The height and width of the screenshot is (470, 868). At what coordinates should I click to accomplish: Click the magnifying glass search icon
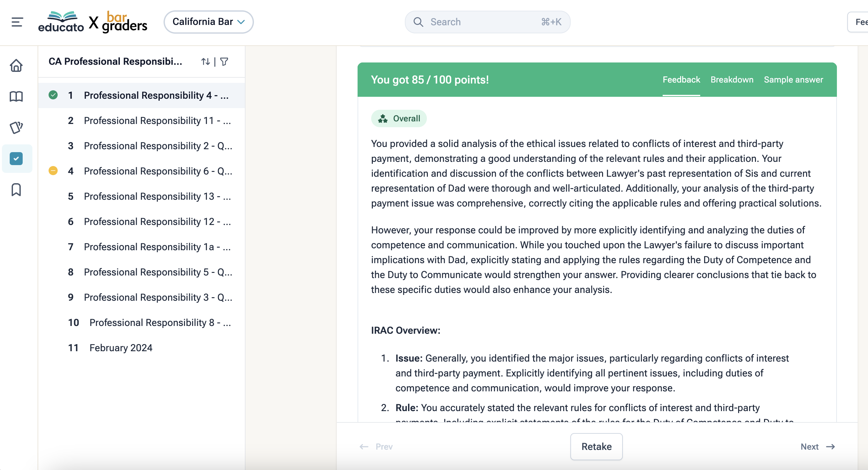point(418,22)
